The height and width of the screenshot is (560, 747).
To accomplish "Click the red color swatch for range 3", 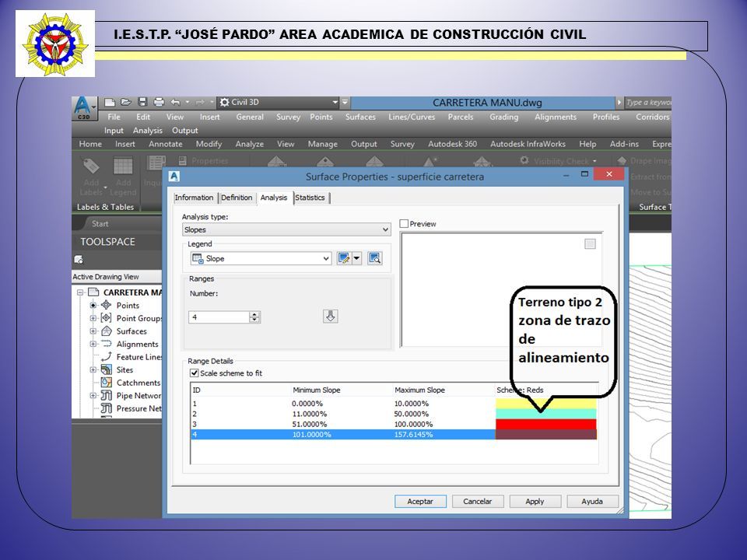I will pyautogui.click(x=546, y=424).
